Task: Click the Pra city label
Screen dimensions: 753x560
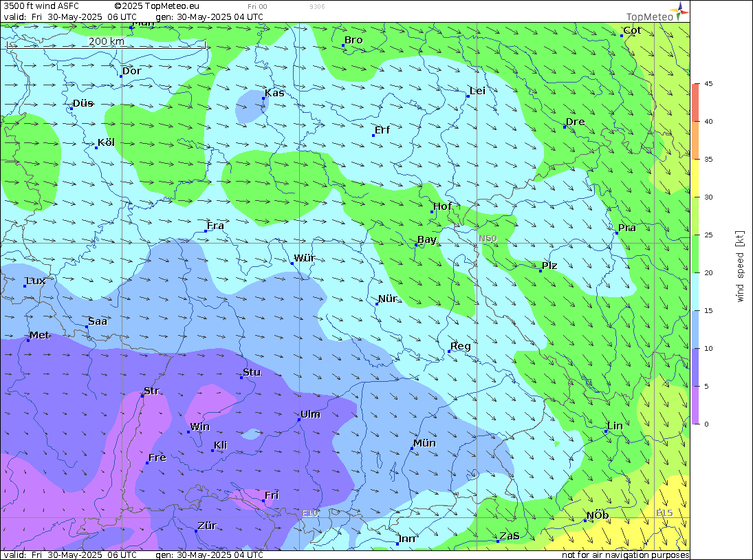Action: click(x=626, y=228)
